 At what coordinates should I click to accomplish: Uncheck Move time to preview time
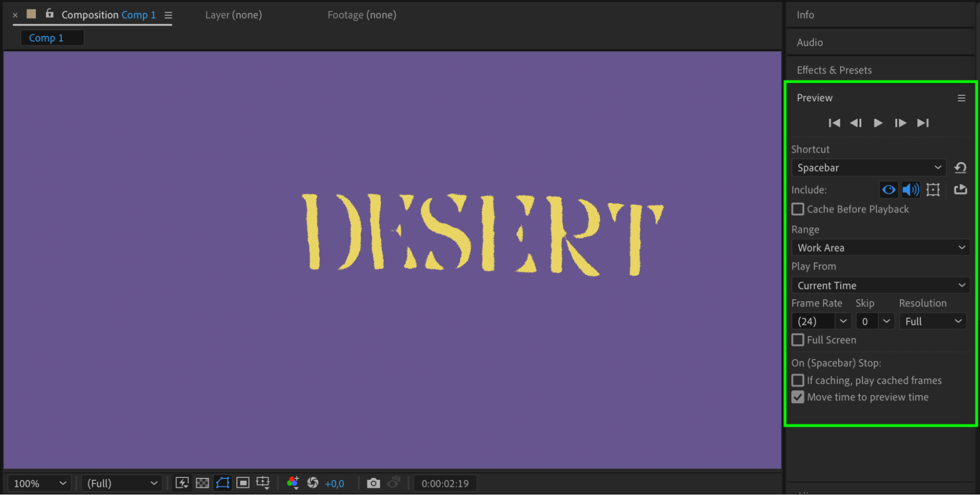798,397
